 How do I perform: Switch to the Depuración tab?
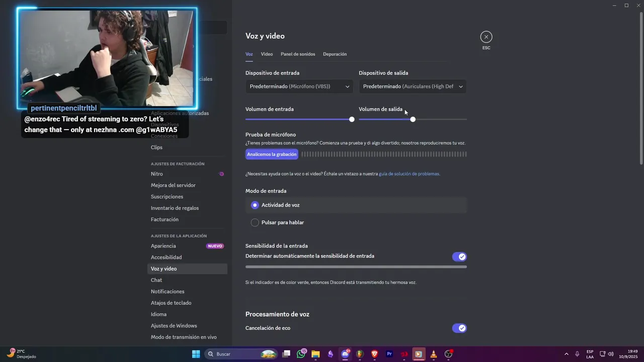point(335,54)
